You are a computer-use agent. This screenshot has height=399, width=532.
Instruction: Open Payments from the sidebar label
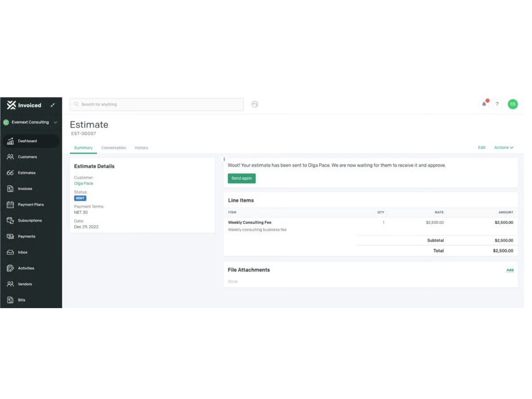27,237
